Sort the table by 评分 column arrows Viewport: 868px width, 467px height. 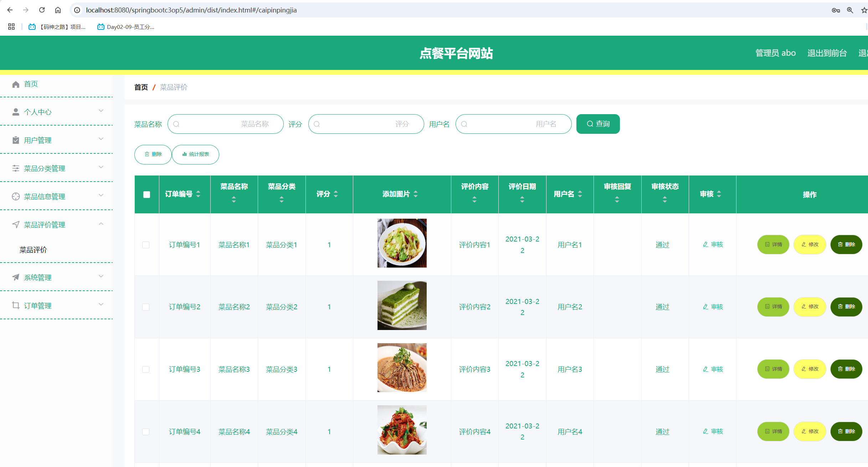[x=335, y=194]
